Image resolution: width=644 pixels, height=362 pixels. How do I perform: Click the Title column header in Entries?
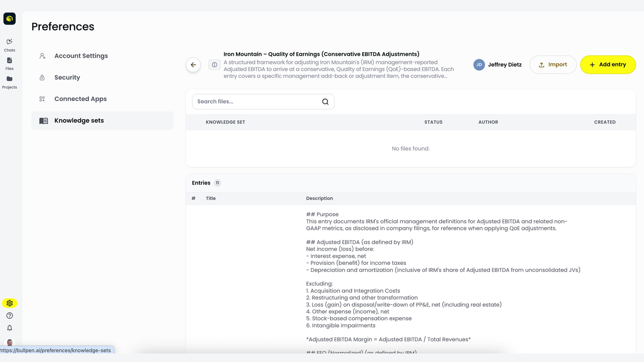point(211,199)
